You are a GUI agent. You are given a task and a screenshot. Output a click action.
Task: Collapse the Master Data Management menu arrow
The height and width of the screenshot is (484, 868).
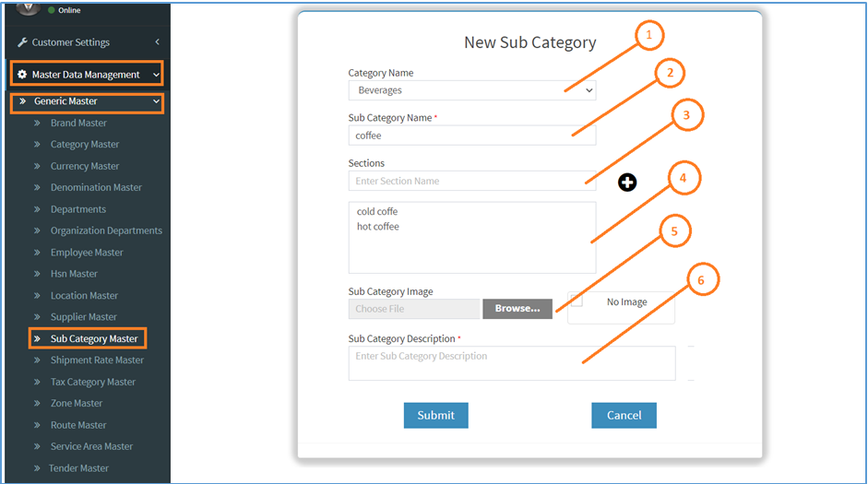pyautogui.click(x=156, y=75)
